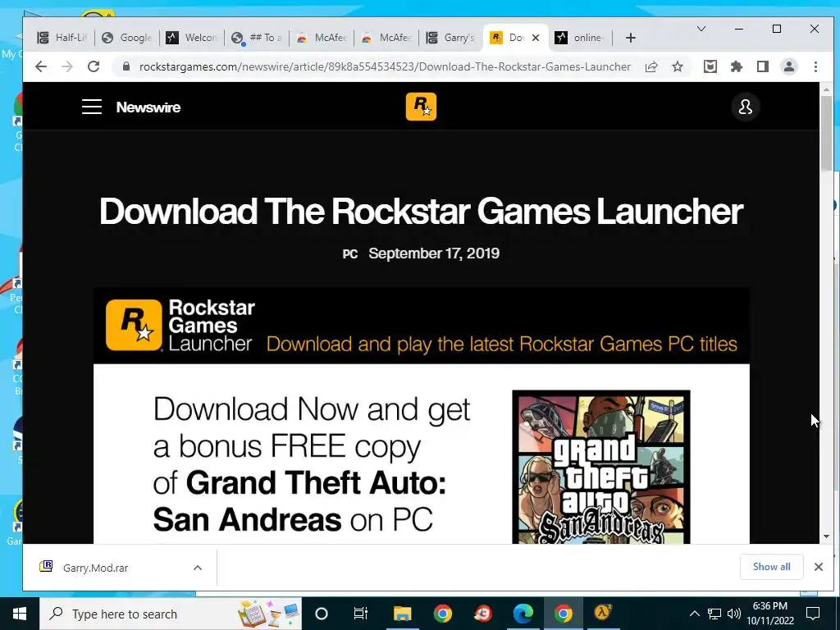The height and width of the screenshot is (630, 840).
Task: Open the volume tray icon
Action: click(x=734, y=614)
